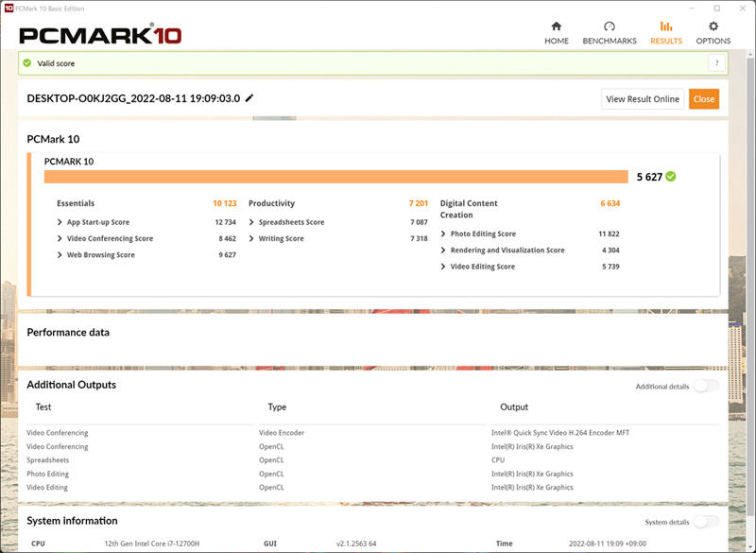Switch to the Benchmarks section

pyautogui.click(x=610, y=33)
